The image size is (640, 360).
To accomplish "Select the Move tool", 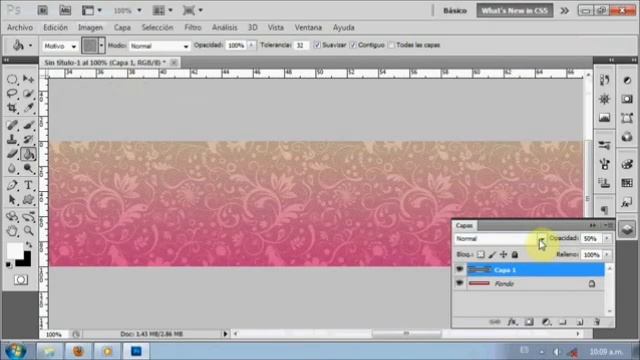I will click(29, 79).
